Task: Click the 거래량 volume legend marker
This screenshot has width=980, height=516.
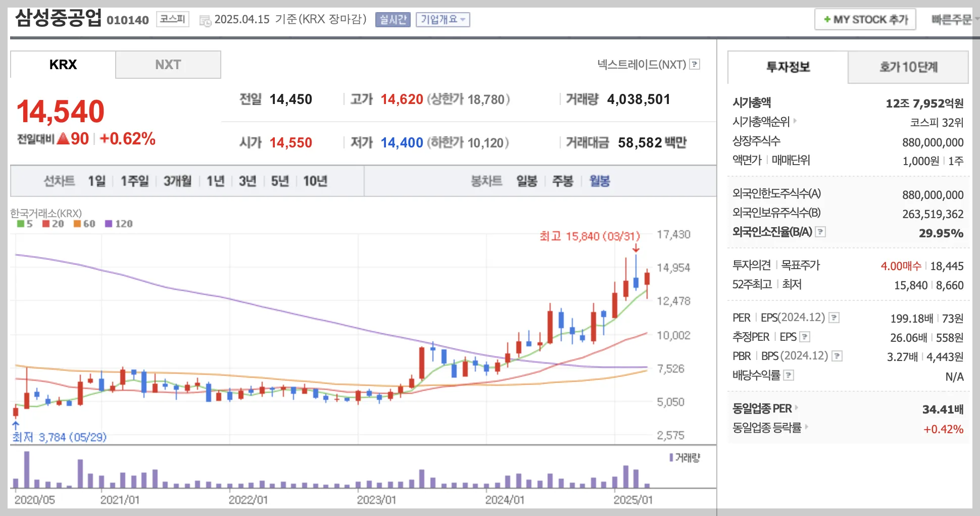Action: 671,457
